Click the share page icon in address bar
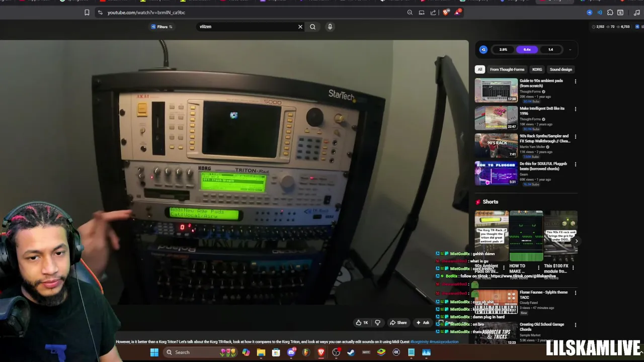644x362 pixels. [x=433, y=13]
